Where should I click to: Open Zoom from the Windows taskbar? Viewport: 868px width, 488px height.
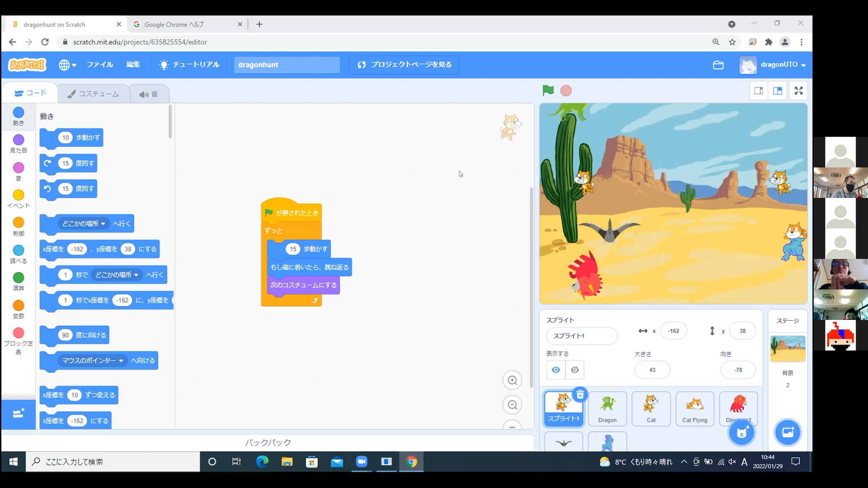[362, 462]
